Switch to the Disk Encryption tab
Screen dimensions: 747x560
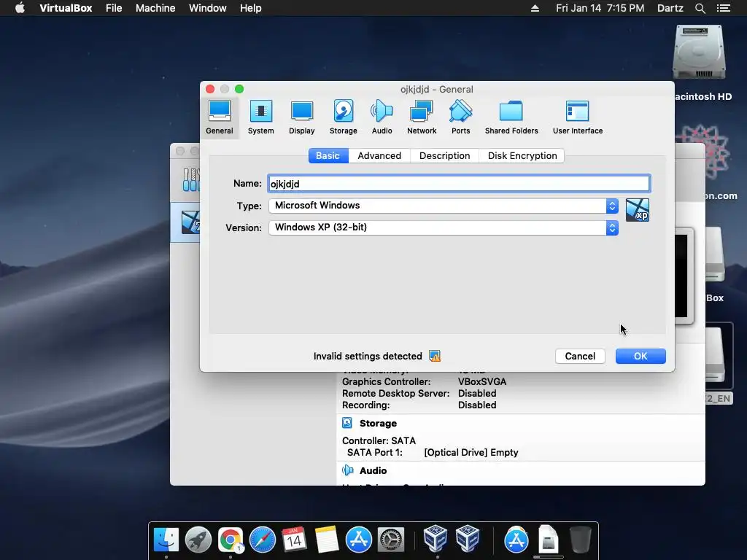[x=522, y=156]
